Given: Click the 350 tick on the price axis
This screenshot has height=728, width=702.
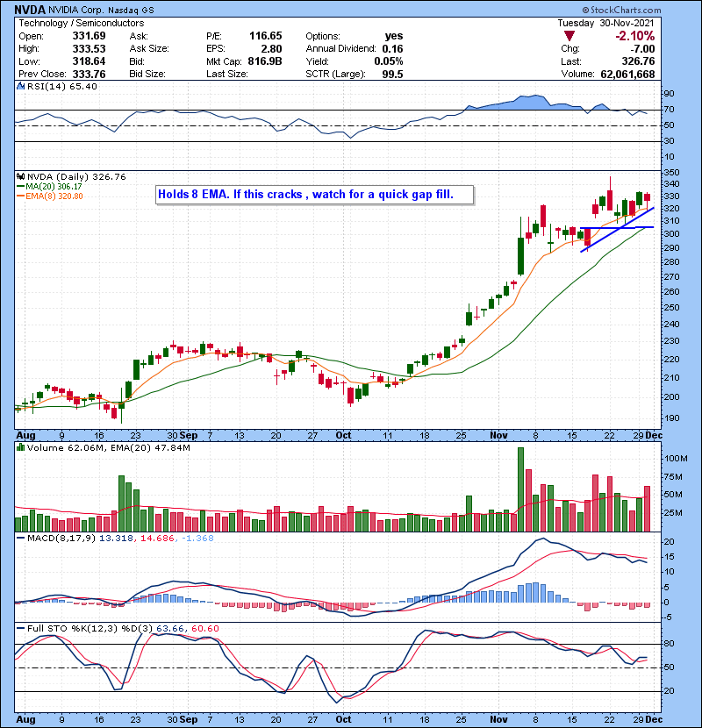Looking at the screenshot, I should tap(671, 172).
